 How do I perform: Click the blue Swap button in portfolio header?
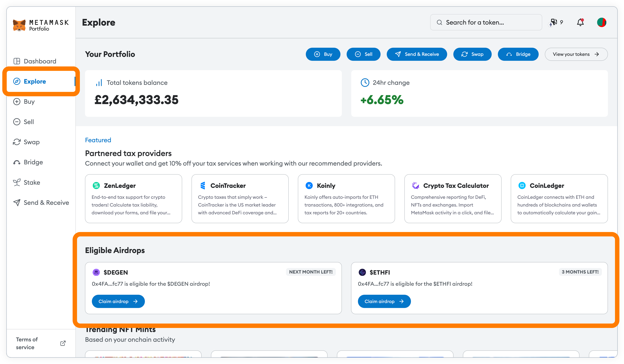[472, 54]
